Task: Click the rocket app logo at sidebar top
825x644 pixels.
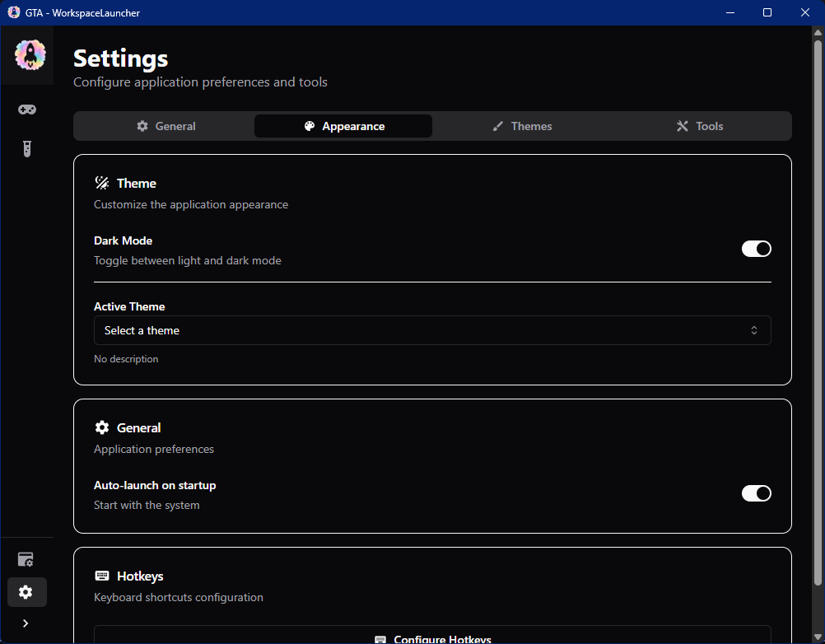Action: (x=30, y=54)
